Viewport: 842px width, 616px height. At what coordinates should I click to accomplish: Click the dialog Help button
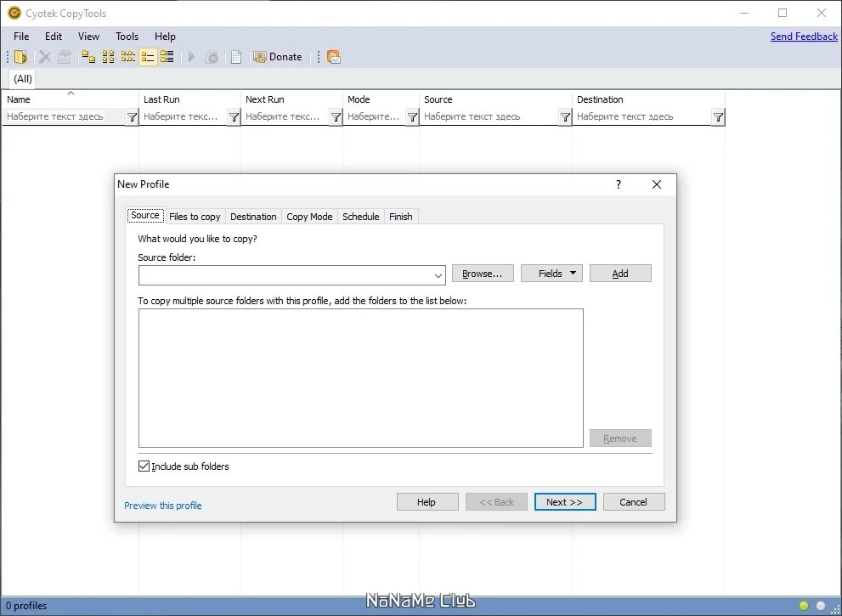click(427, 502)
